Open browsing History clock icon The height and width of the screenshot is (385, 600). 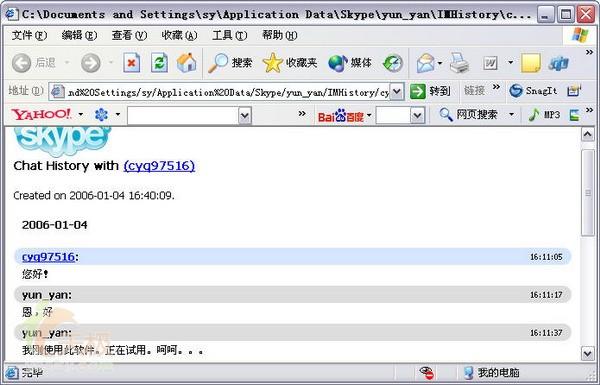[393, 63]
